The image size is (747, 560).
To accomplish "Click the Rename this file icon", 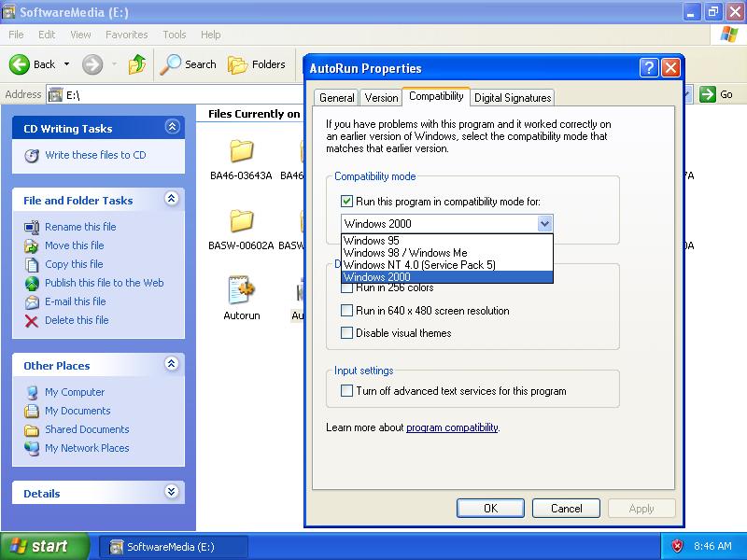I will tap(32, 227).
